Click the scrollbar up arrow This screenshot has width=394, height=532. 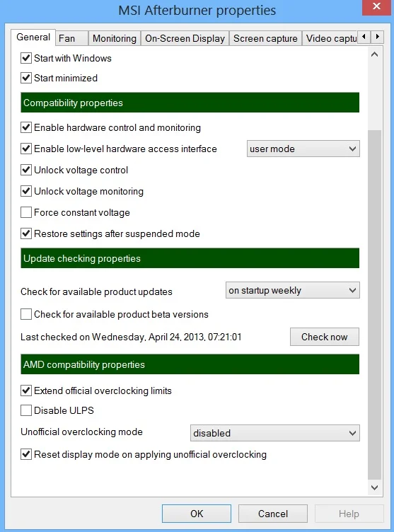click(375, 54)
